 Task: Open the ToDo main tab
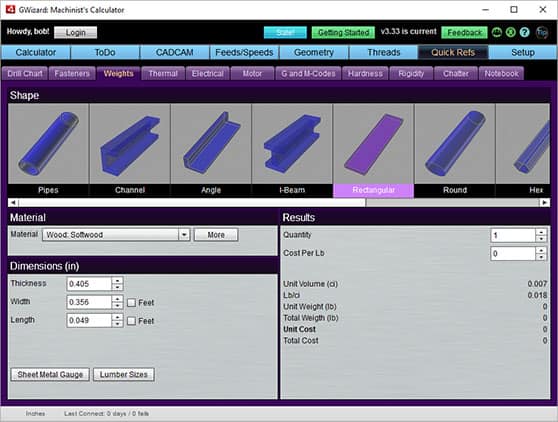(105, 53)
